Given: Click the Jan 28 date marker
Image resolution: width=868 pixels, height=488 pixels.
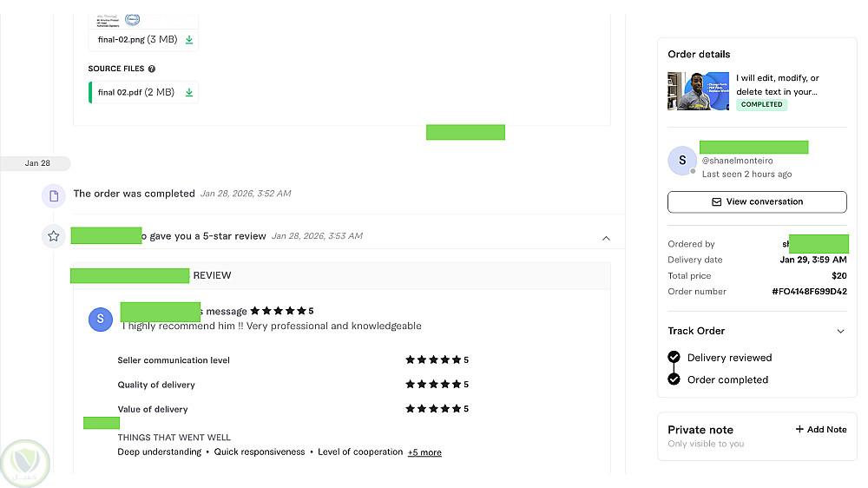Looking at the screenshot, I should [37, 163].
